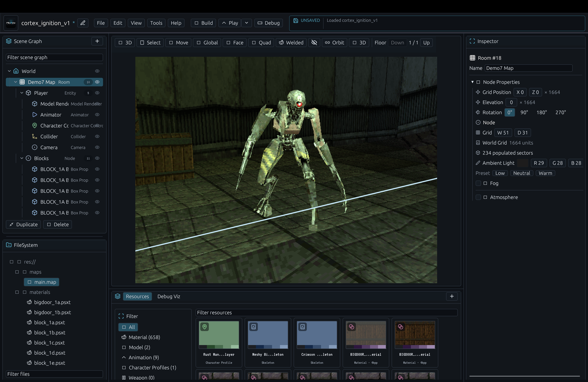Collapse the maps folder
This screenshot has height=382, width=588.
coord(17,272)
